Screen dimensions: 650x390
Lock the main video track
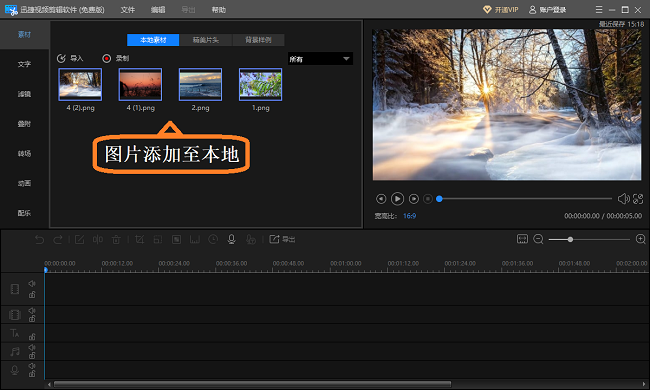click(x=32, y=295)
